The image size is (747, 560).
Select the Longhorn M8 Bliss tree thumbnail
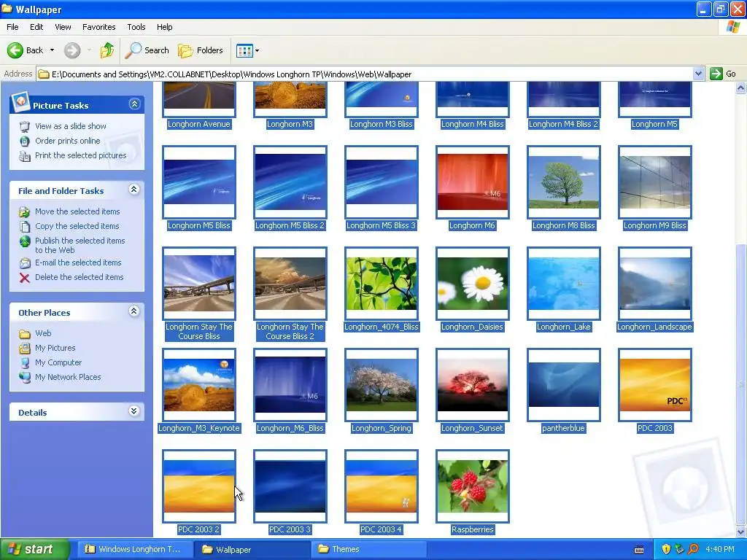click(x=564, y=182)
